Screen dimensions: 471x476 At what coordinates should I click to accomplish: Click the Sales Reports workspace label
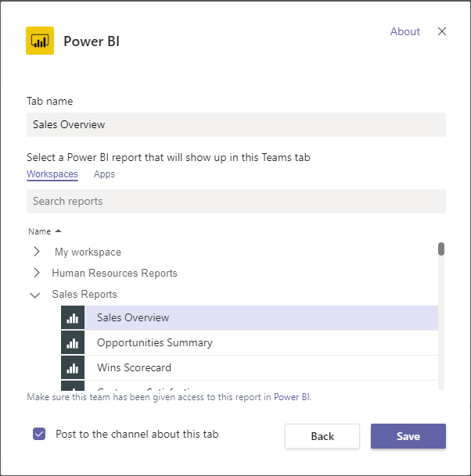coord(84,294)
